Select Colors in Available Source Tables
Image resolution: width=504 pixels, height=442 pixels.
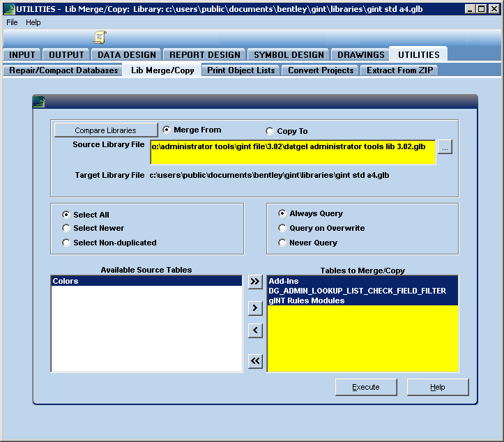click(x=66, y=282)
